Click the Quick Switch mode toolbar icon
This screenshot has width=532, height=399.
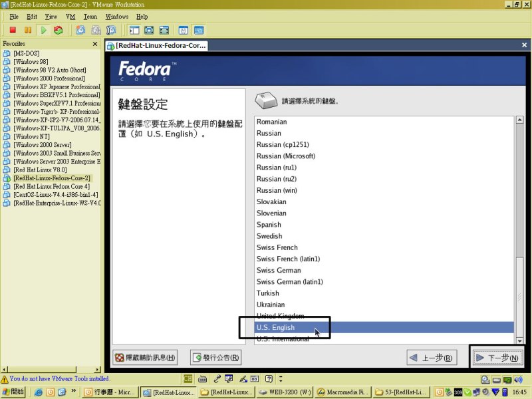tap(164, 30)
